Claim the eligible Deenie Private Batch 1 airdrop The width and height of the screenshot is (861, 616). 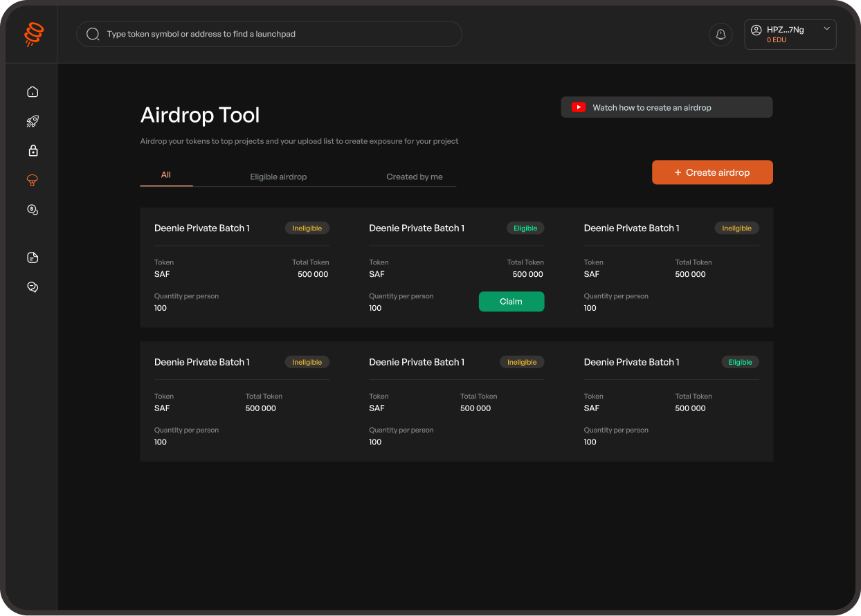pos(511,301)
